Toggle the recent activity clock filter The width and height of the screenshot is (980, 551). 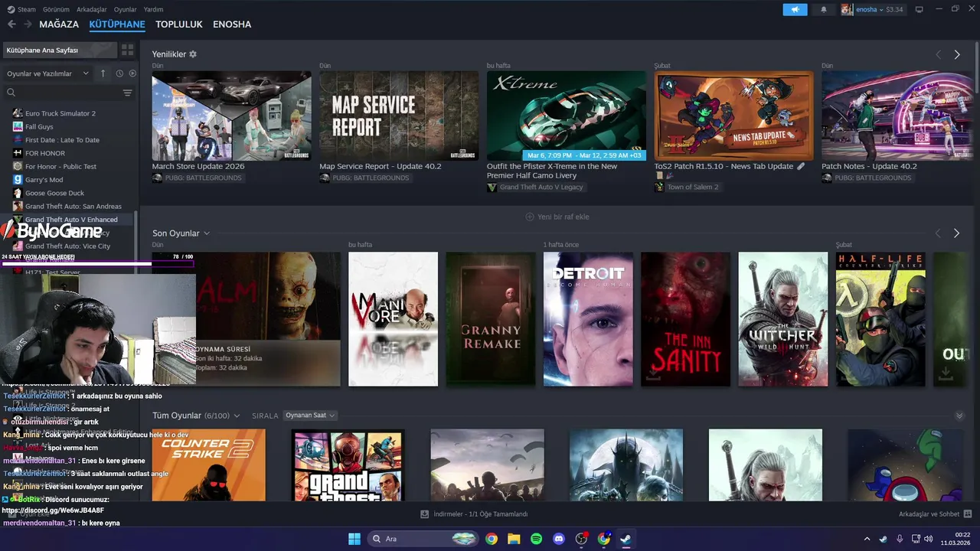click(x=119, y=73)
